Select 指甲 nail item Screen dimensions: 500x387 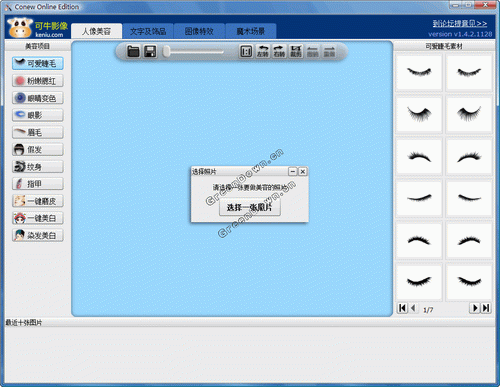[x=38, y=184]
